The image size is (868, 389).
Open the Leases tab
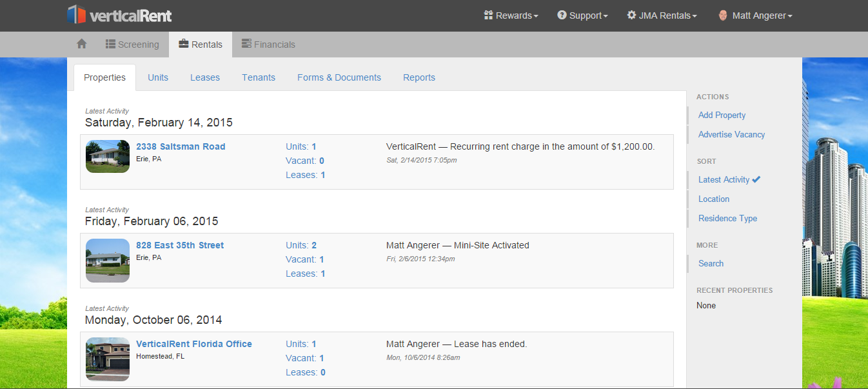tap(205, 77)
